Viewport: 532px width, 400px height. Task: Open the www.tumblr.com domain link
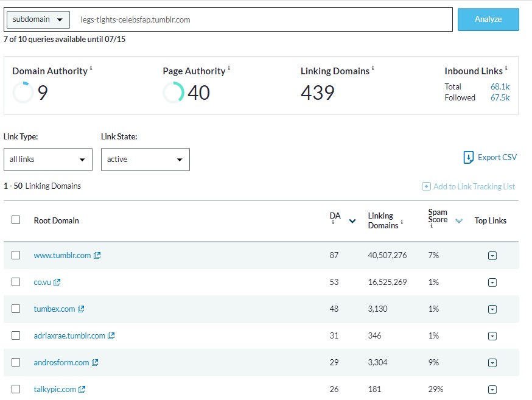(x=62, y=255)
